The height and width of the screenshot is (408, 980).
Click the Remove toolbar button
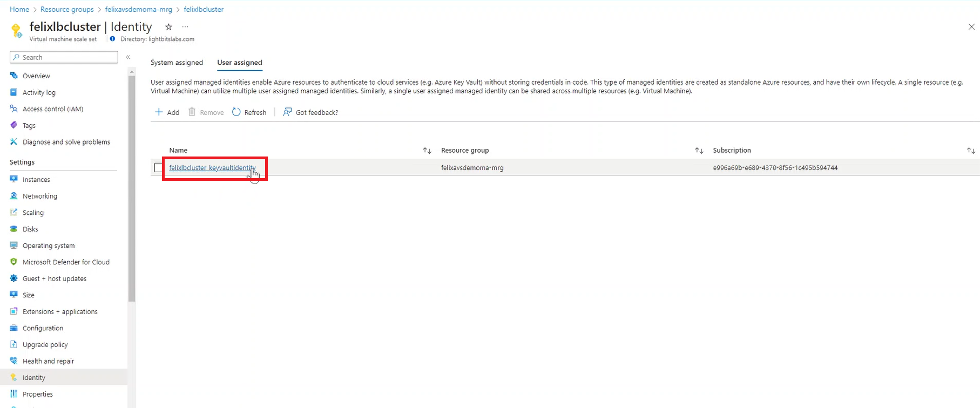tap(206, 112)
